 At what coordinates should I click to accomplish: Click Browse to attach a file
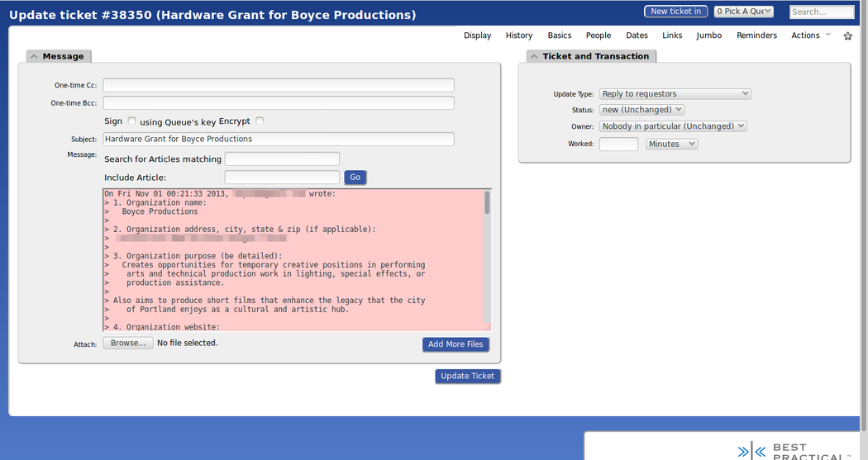click(x=128, y=343)
